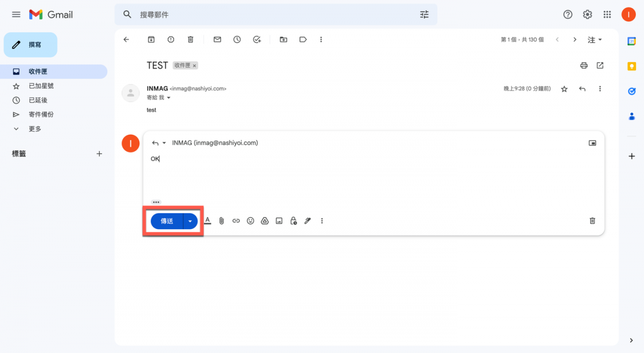Open the account avatar at top right

(x=628, y=14)
